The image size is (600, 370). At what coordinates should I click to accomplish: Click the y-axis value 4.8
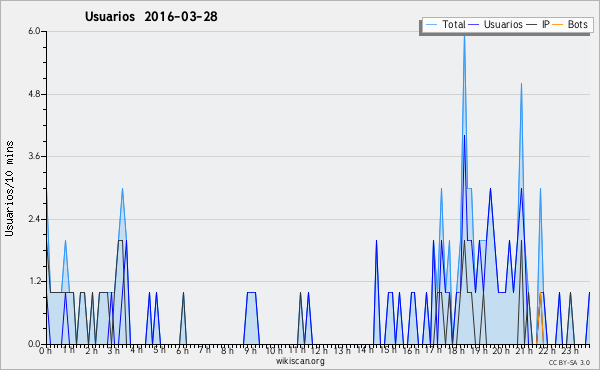pyautogui.click(x=34, y=94)
